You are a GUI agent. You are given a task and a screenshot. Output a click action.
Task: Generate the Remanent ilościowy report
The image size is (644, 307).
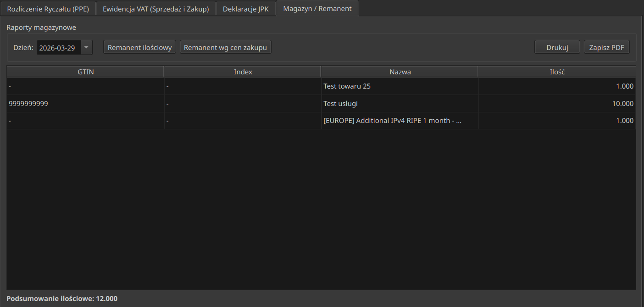pyautogui.click(x=139, y=48)
